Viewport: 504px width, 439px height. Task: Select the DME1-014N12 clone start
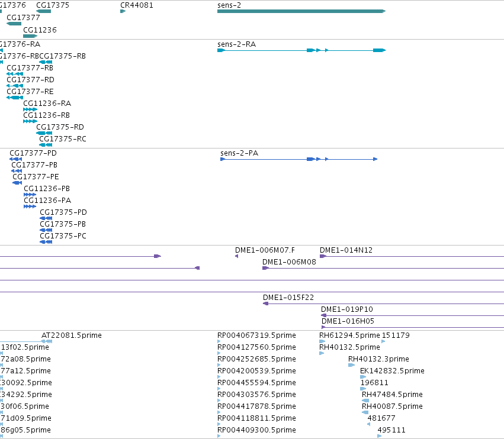coord(323,256)
